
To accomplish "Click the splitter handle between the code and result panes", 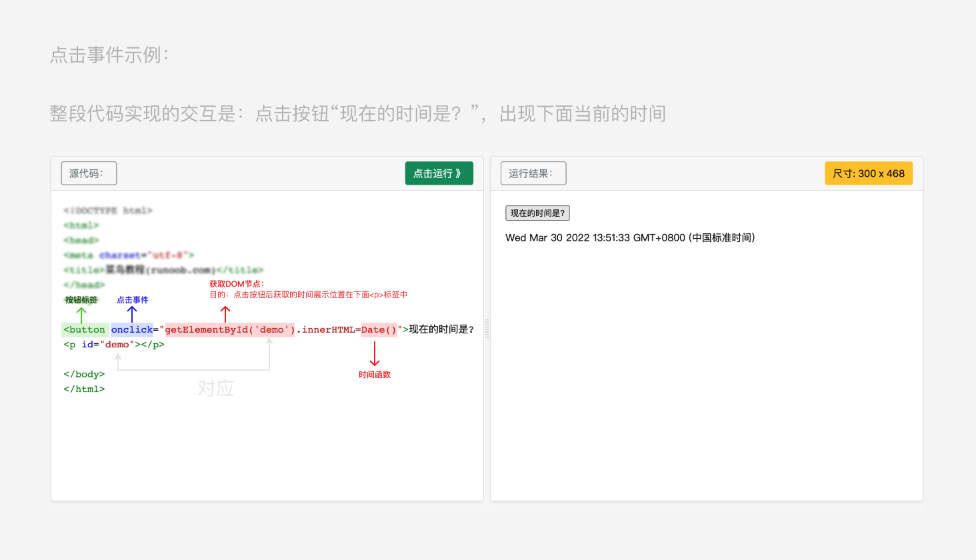I will (487, 329).
